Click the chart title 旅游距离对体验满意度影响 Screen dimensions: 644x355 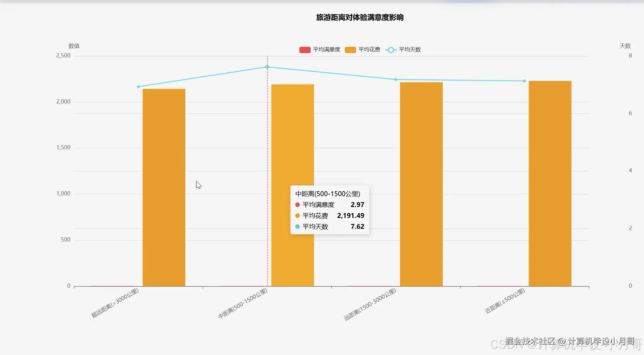[x=360, y=17]
